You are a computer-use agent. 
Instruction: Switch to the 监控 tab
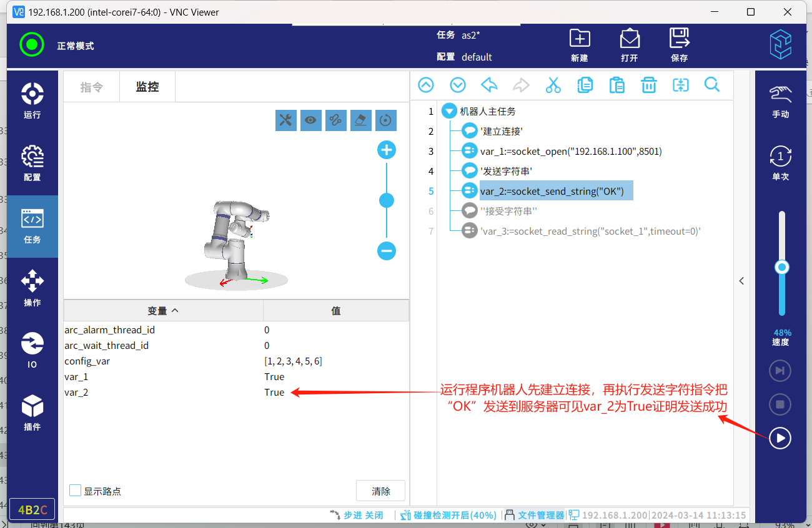147,87
